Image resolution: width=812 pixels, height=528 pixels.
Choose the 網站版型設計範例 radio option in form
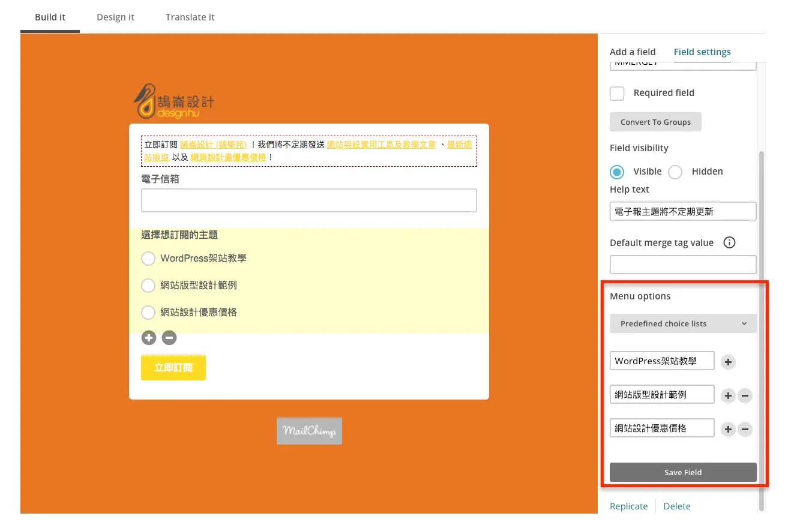pyautogui.click(x=148, y=286)
